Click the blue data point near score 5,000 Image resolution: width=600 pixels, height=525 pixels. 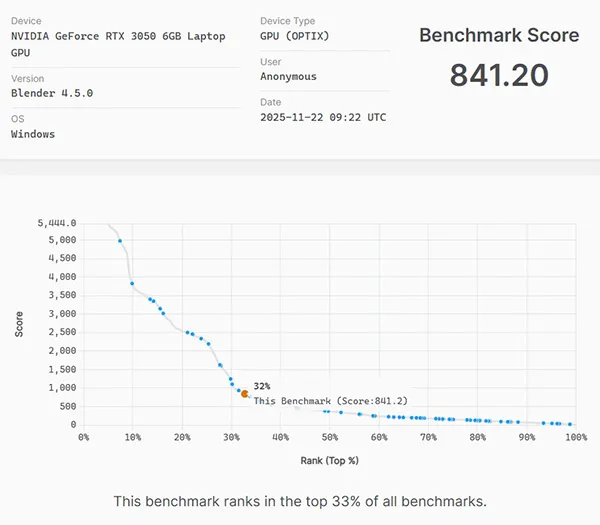(x=120, y=241)
